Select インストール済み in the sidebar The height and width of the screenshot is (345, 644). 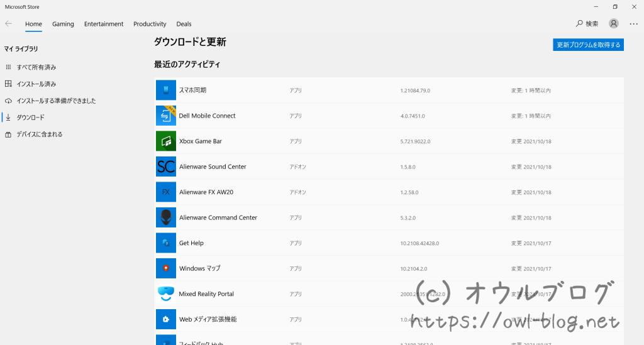pyautogui.click(x=36, y=84)
